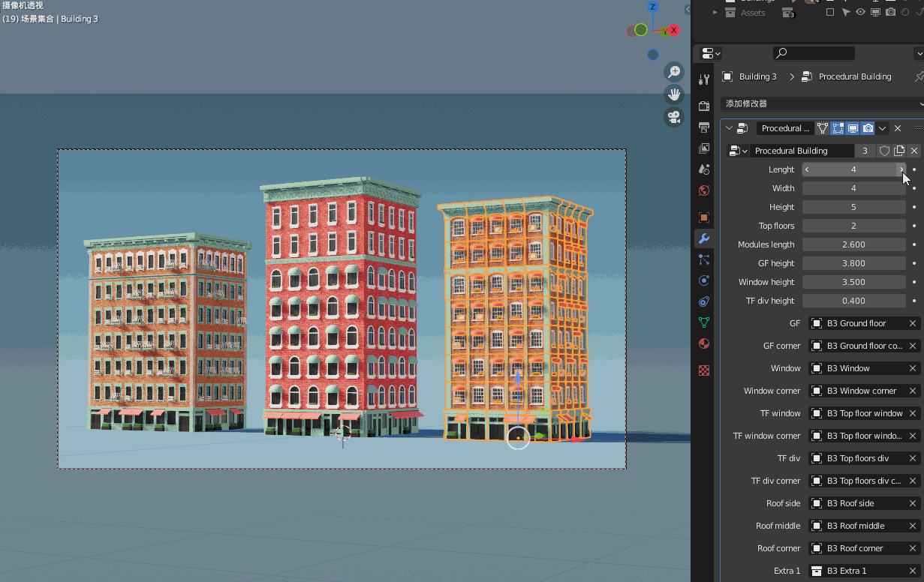Clear the B3 Window object field
Image resolution: width=924 pixels, height=582 pixels.
[x=913, y=368]
